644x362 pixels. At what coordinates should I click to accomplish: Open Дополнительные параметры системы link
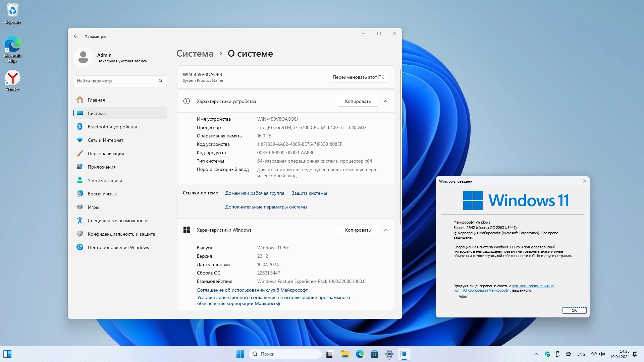(x=266, y=207)
